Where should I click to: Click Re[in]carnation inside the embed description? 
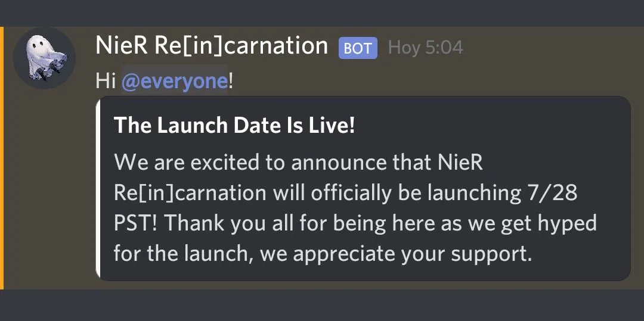190,194
